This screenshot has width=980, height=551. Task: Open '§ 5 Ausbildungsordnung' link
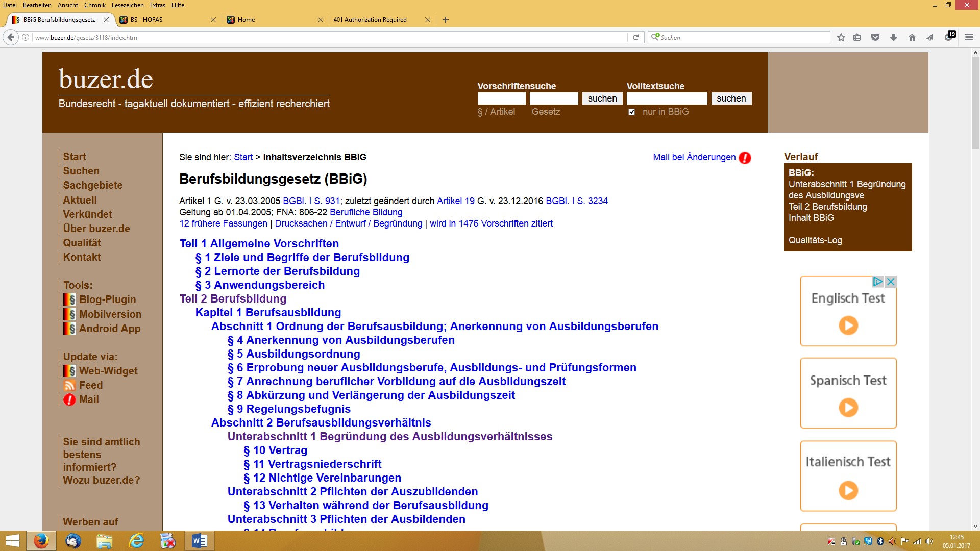[293, 354]
